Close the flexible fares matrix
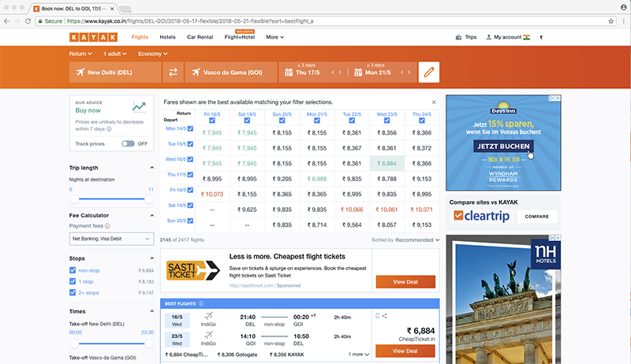 tap(434, 102)
